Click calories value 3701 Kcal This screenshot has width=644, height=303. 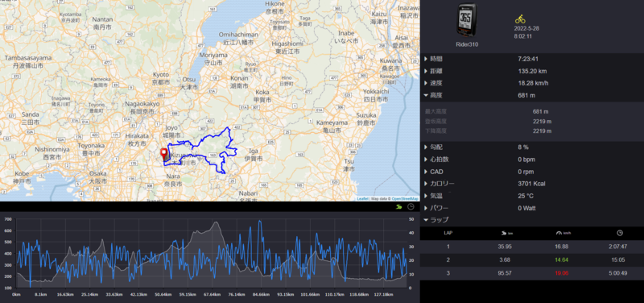point(531,184)
